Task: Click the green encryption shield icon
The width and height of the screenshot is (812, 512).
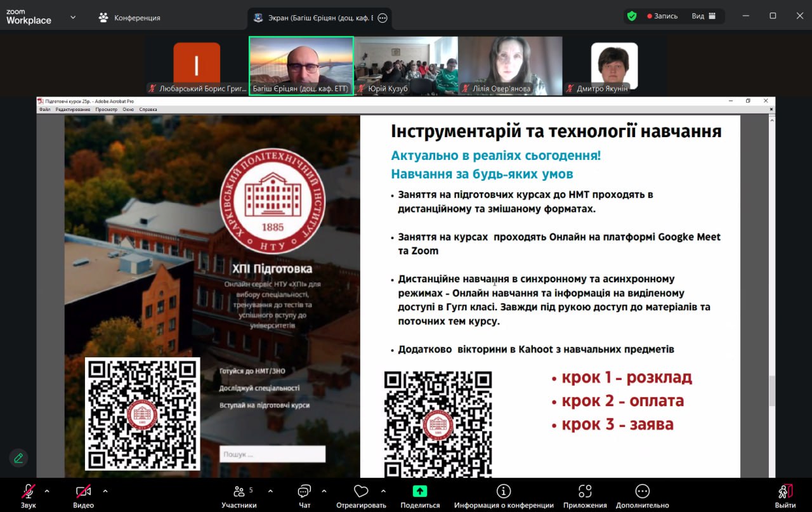Action: (x=631, y=16)
